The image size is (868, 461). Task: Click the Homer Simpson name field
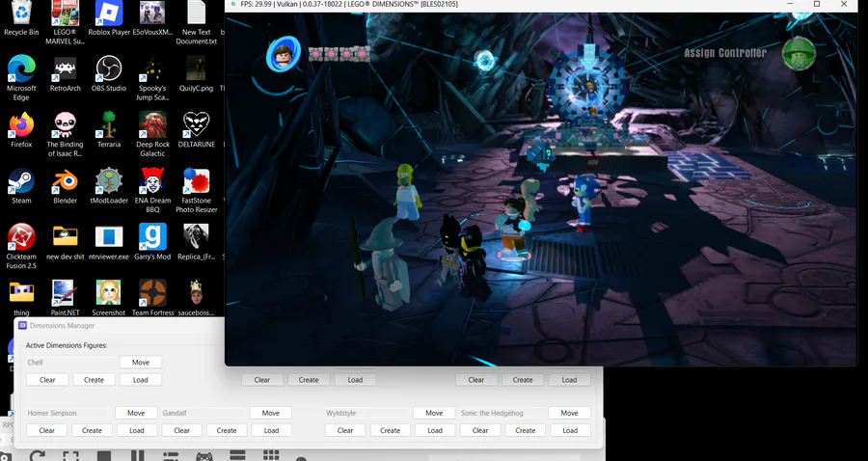pyautogui.click(x=68, y=413)
